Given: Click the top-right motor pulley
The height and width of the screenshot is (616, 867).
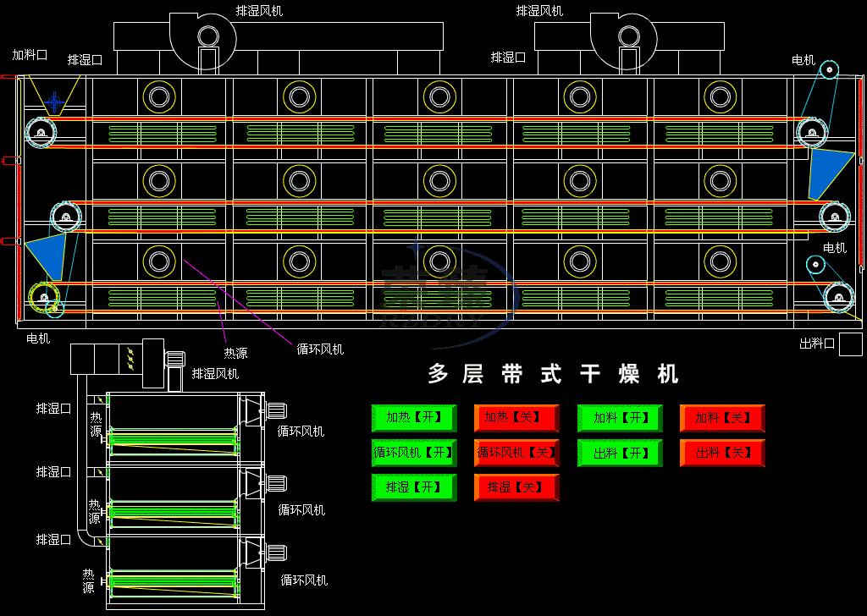Looking at the screenshot, I should 830,69.
